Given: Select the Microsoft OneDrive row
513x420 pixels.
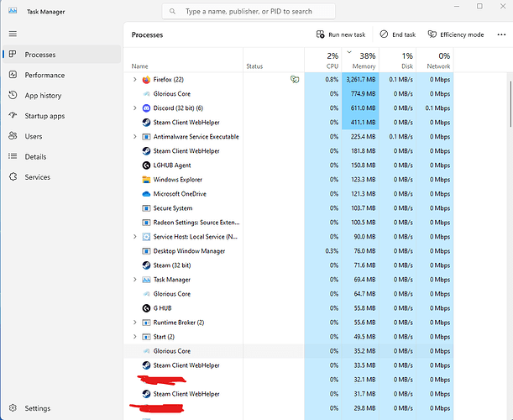Looking at the screenshot, I should [x=289, y=194].
